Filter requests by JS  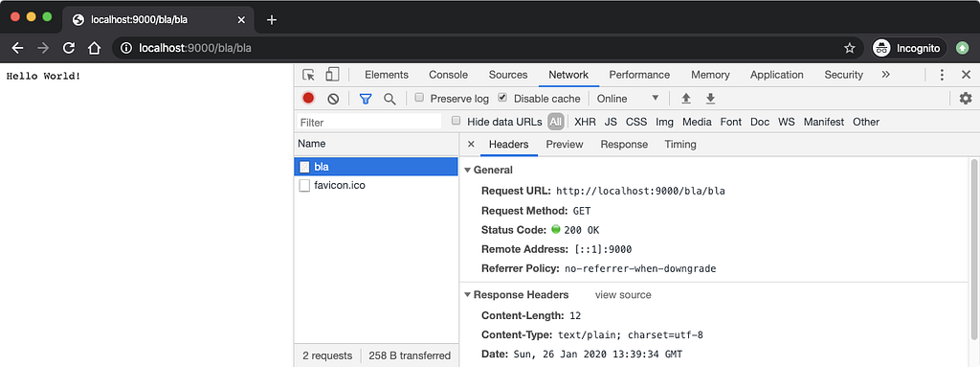[611, 122]
